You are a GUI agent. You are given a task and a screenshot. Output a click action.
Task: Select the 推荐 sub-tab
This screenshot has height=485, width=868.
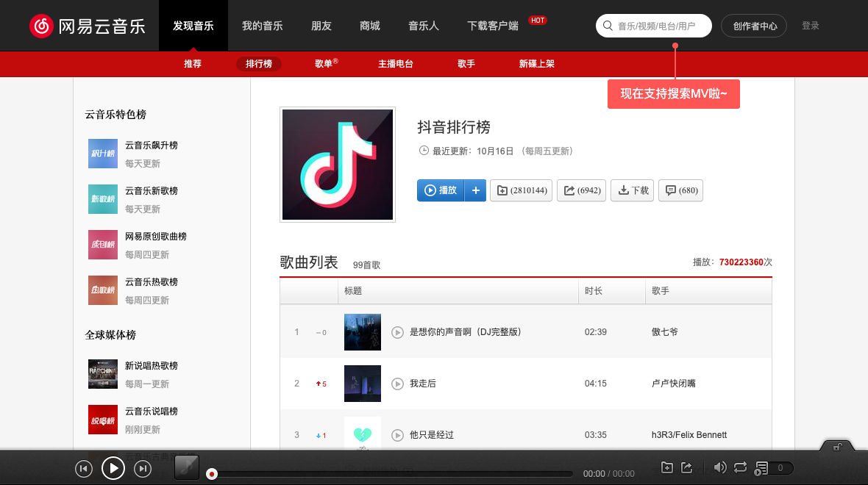193,64
